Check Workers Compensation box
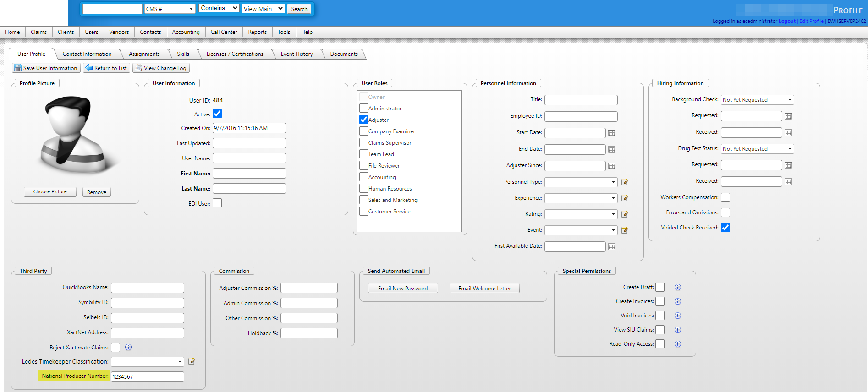Viewport: 868px width, 392px height. [x=725, y=197]
